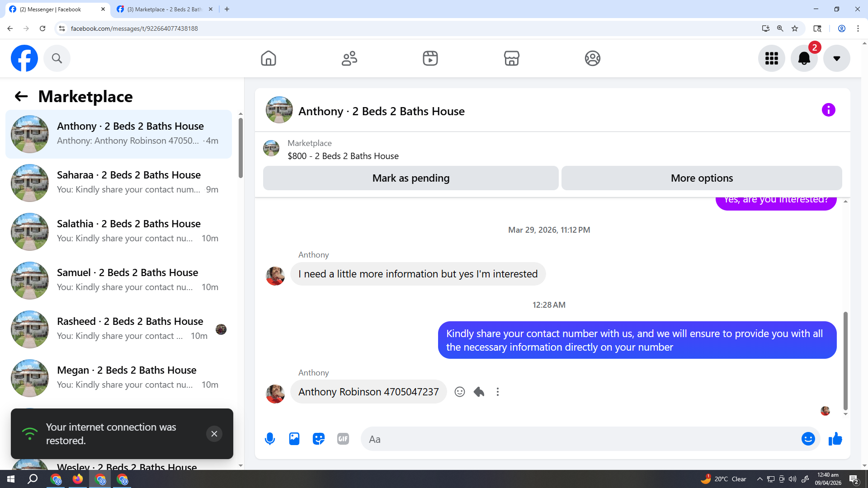Go to Marketplace tab in navigation
Viewport: 868px width, 488px height.
click(x=511, y=58)
